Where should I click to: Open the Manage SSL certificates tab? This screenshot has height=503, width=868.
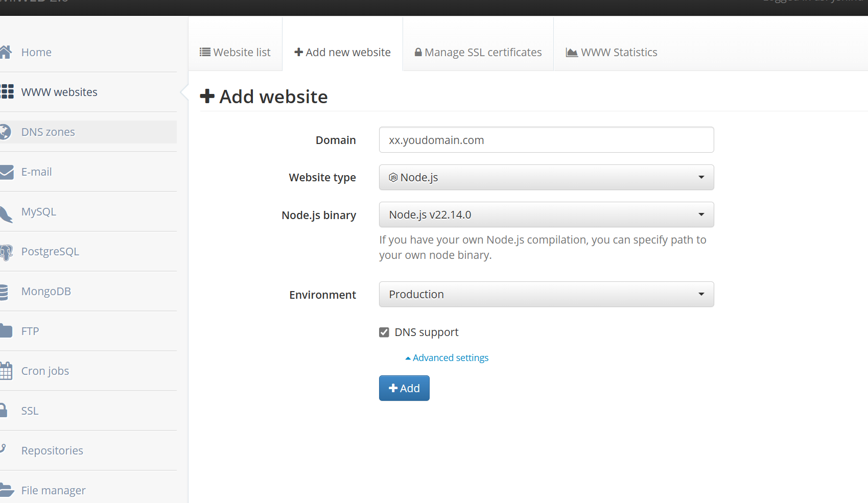478,52
